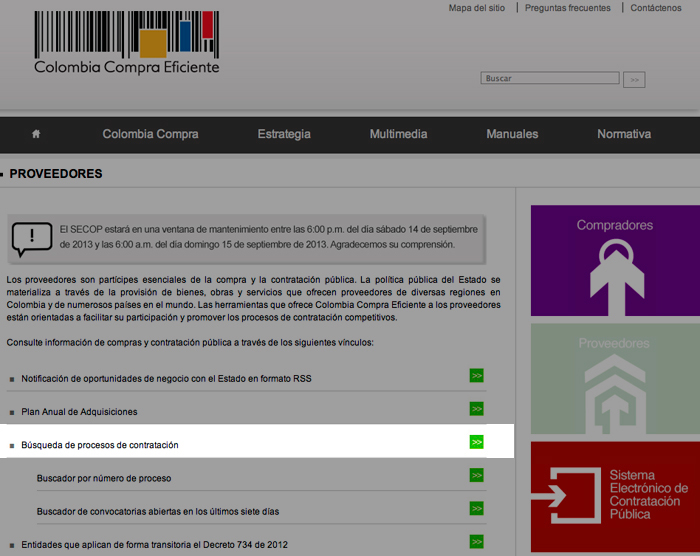The width and height of the screenshot is (700, 556).
Task: Click green arrow for Plan Anual de Adquisiciones
Action: 477,409
